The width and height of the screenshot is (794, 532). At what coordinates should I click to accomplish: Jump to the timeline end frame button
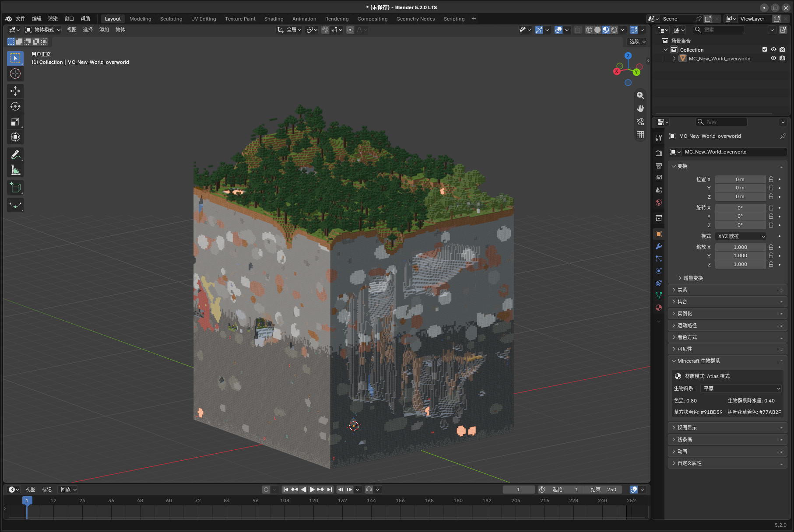(x=330, y=490)
